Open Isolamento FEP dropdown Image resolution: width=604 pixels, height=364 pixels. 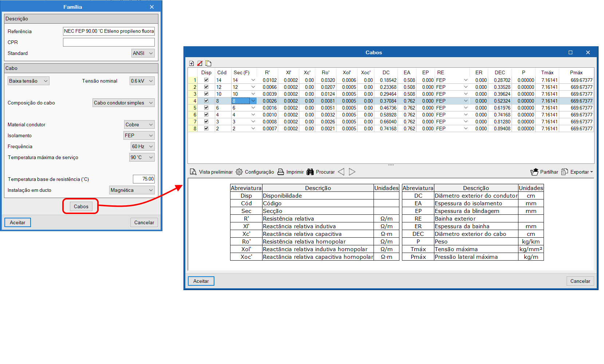[x=139, y=135]
